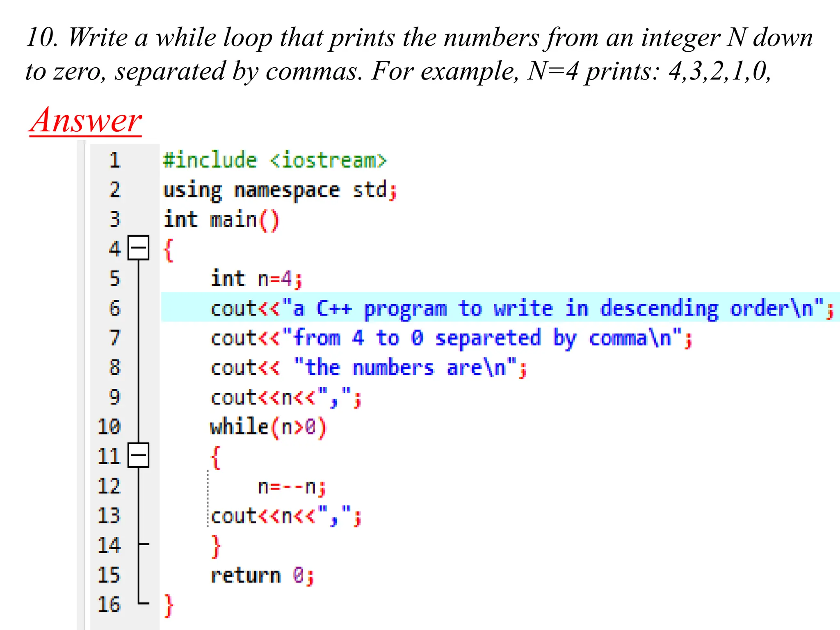Select line number 2 in the gutter
Viewport: 840px width, 630px height.
(115, 190)
